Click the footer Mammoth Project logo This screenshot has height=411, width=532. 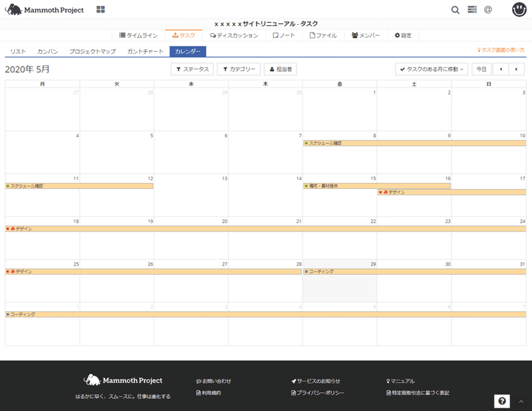point(123,380)
